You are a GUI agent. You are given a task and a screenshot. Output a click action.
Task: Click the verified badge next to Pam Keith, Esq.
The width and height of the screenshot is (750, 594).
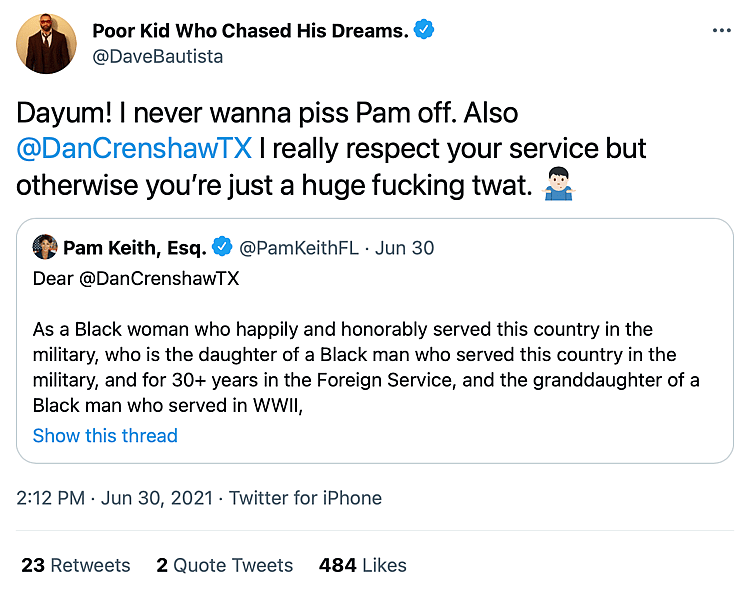point(224,248)
